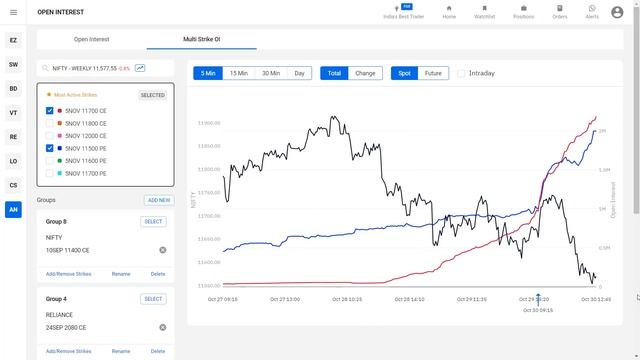Remove 24SEP 2080 CE from Group 4
Viewport: 640px width, 360px height.
point(162,327)
